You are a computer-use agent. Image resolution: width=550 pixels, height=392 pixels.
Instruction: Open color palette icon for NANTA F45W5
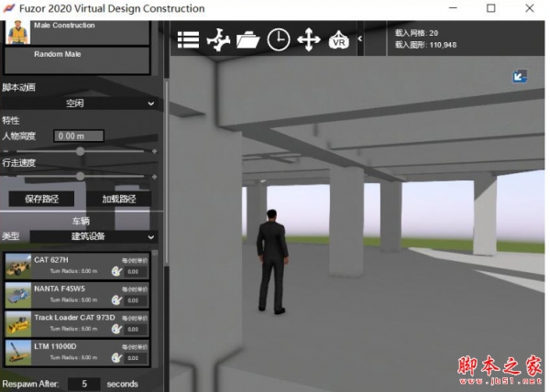pyautogui.click(x=116, y=299)
